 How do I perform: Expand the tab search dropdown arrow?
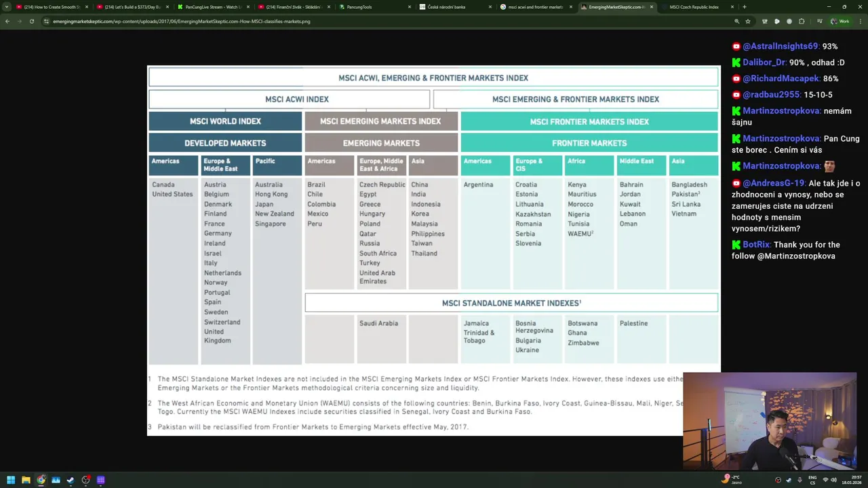(x=6, y=7)
